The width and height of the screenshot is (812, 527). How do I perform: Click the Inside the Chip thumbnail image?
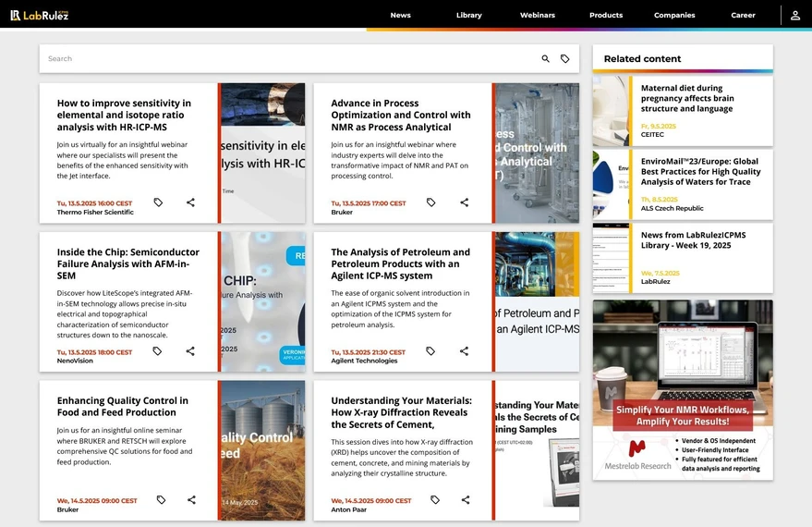point(263,301)
